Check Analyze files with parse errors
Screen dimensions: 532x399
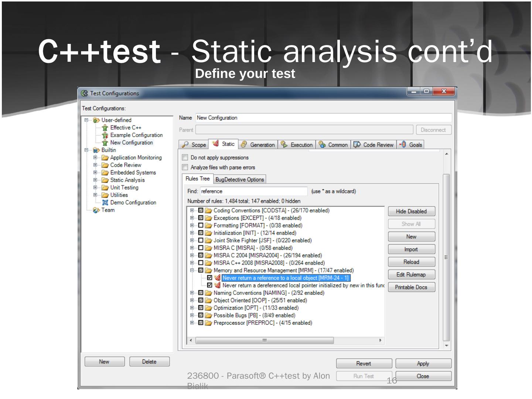pos(185,167)
